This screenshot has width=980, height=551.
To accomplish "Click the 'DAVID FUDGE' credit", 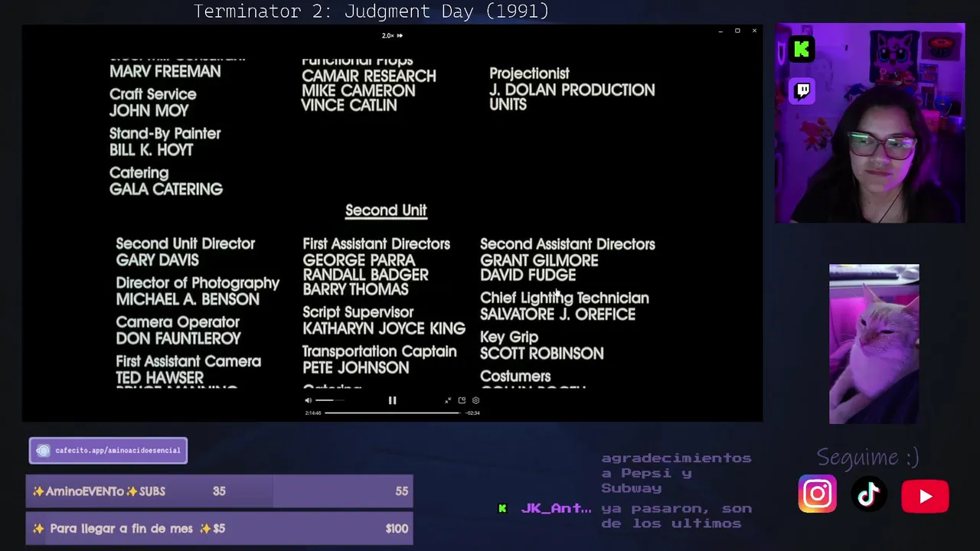I will pos(528,275).
